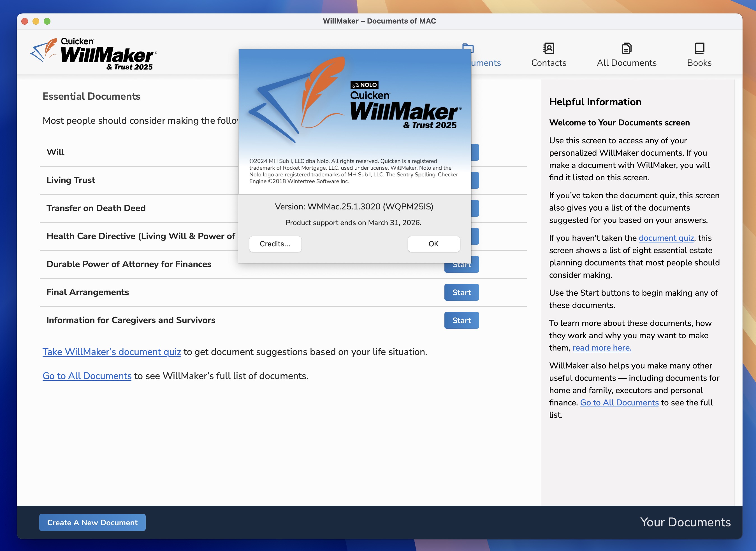The image size is (756, 551).
Task: Expand Go to All Documents section
Action: click(87, 376)
